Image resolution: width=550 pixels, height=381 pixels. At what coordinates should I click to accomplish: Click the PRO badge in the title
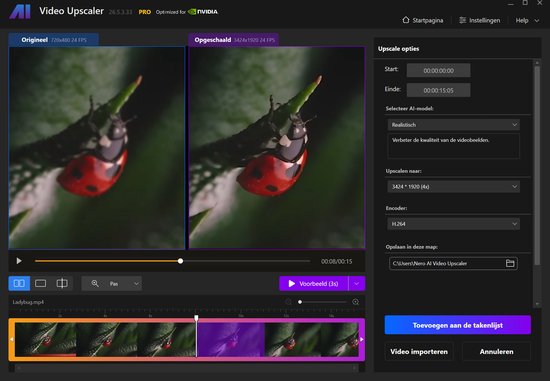pyautogui.click(x=145, y=12)
